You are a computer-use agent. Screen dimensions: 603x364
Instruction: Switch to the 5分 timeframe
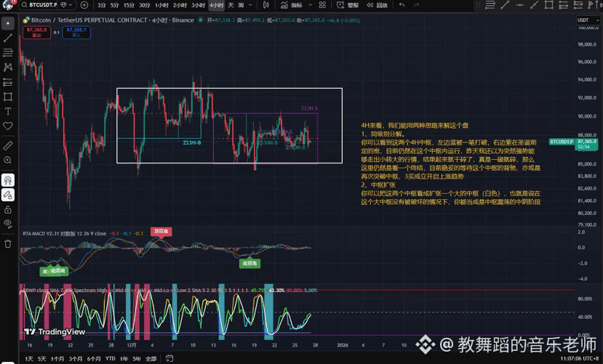115,5
